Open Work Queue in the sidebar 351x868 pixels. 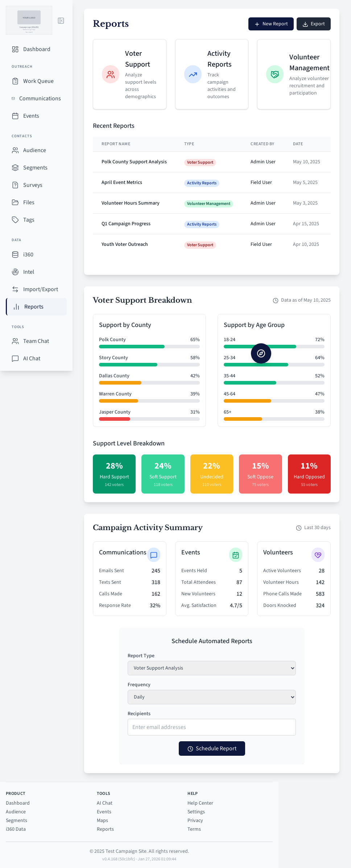38,81
